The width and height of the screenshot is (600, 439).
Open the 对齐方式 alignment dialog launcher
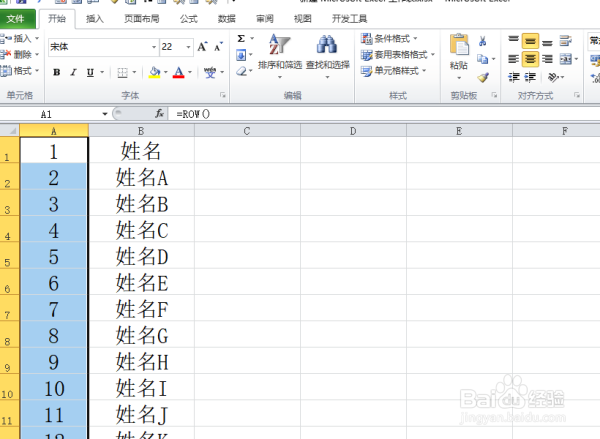[577, 96]
